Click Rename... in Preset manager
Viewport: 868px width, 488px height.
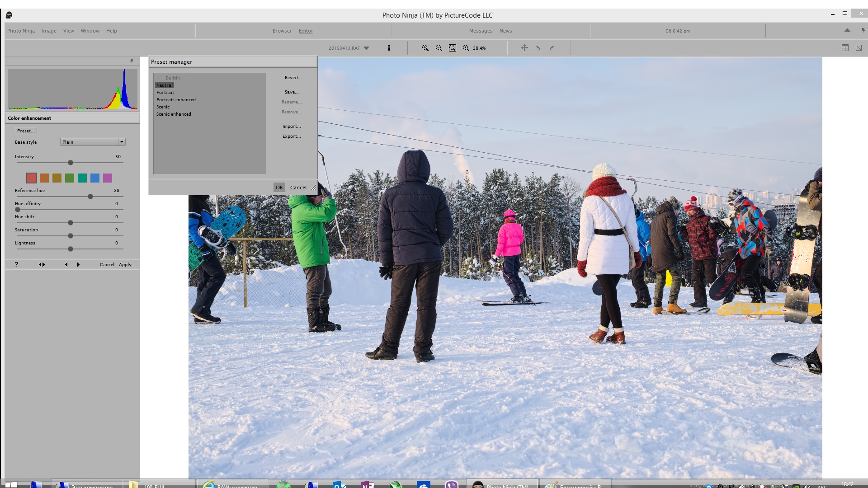[x=292, y=102]
